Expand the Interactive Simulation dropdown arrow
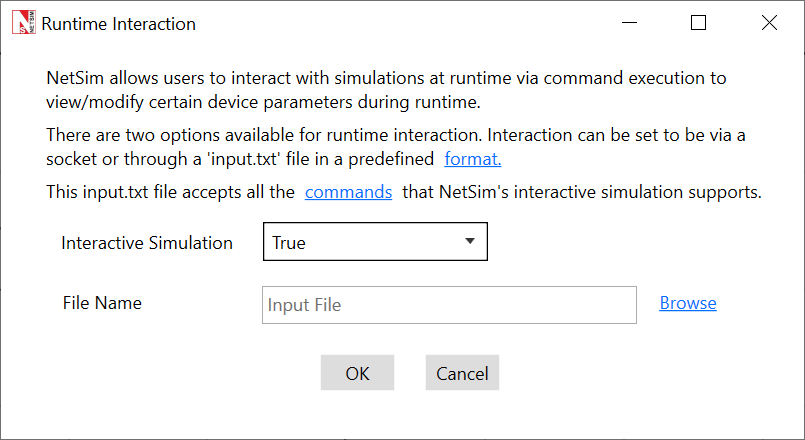This screenshot has height=440, width=805. 469,242
